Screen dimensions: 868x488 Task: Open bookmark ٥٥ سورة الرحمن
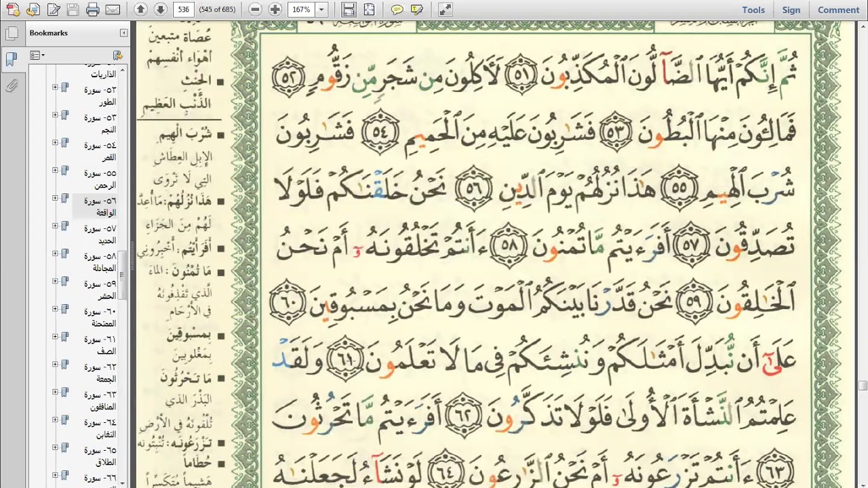click(100, 179)
